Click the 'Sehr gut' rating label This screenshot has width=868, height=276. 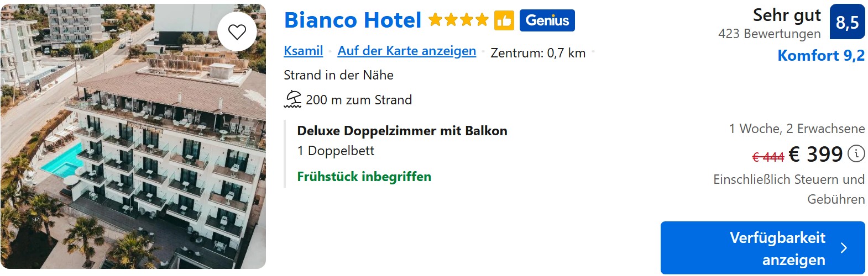pos(786,15)
